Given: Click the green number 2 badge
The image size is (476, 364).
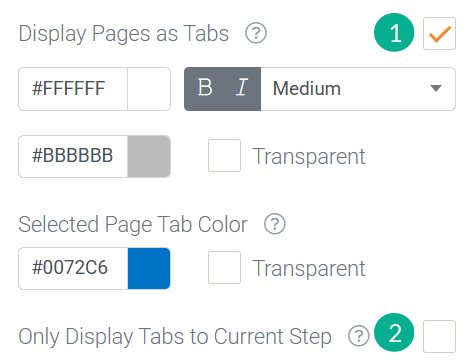Looking at the screenshot, I should tap(394, 332).
